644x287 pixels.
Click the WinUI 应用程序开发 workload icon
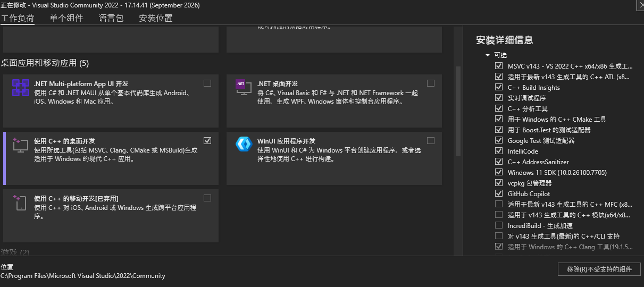[x=244, y=145]
